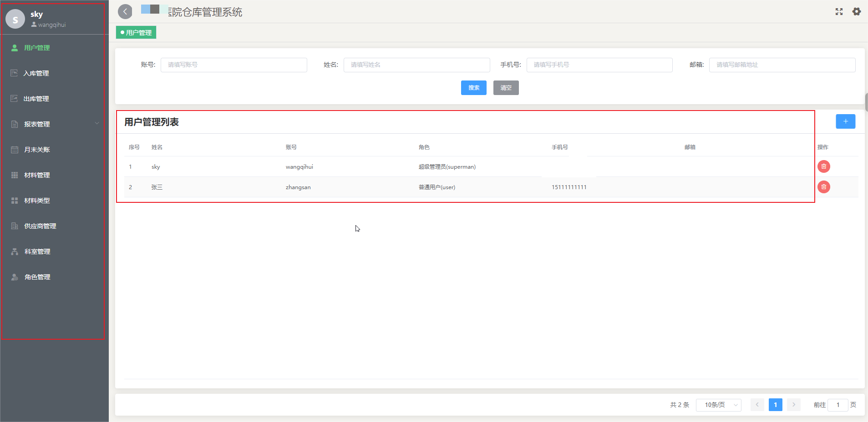
Task: Click the 供应商管理 building icon
Action: [x=15, y=226]
